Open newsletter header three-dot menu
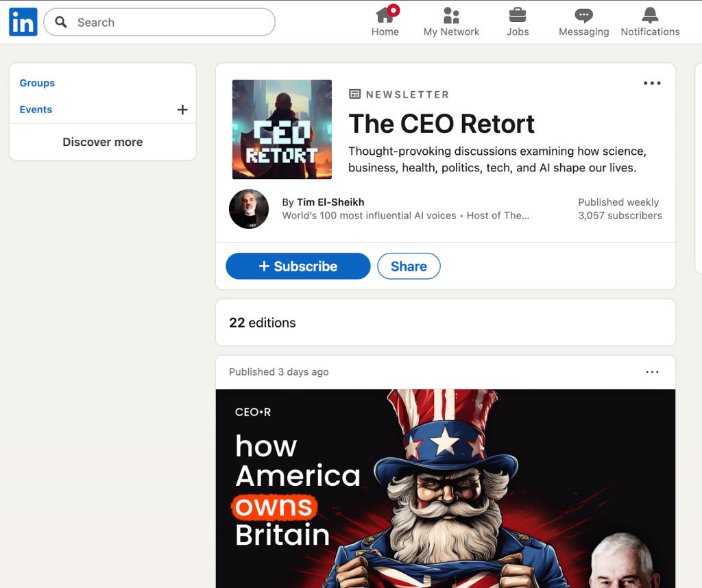 pyautogui.click(x=652, y=84)
